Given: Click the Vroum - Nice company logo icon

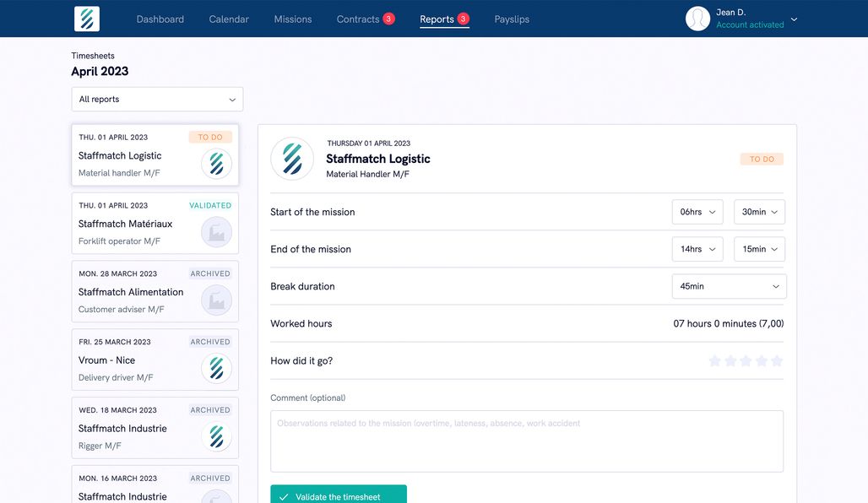Looking at the screenshot, I should click(217, 368).
